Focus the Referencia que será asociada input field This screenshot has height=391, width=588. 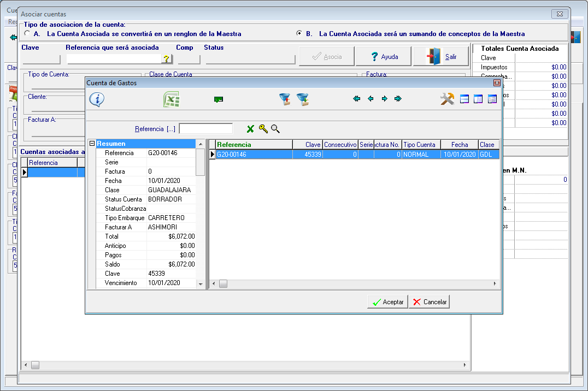click(x=114, y=59)
